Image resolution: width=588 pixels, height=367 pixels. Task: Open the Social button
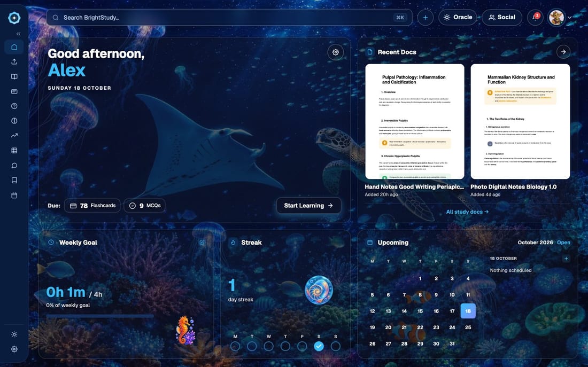pos(502,17)
